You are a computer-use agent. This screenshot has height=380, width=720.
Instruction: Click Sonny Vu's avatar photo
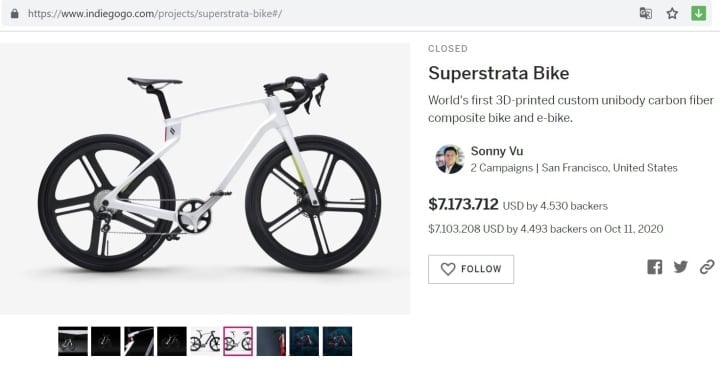[x=450, y=159]
